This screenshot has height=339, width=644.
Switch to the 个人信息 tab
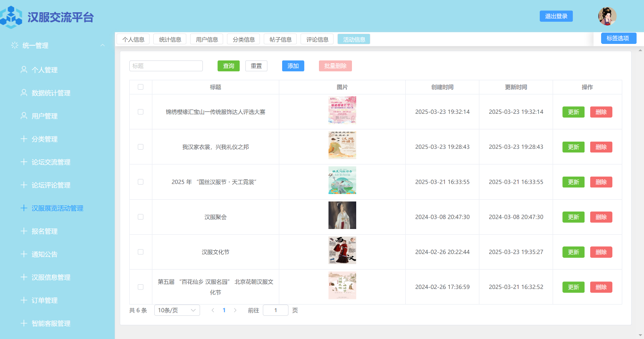click(x=133, y=39)
